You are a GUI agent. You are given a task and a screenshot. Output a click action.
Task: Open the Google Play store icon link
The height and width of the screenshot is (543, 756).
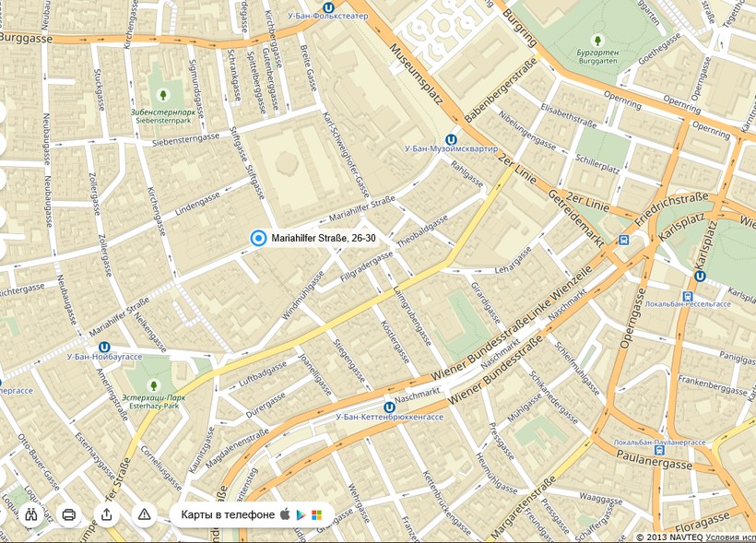[x=301, y=514]
